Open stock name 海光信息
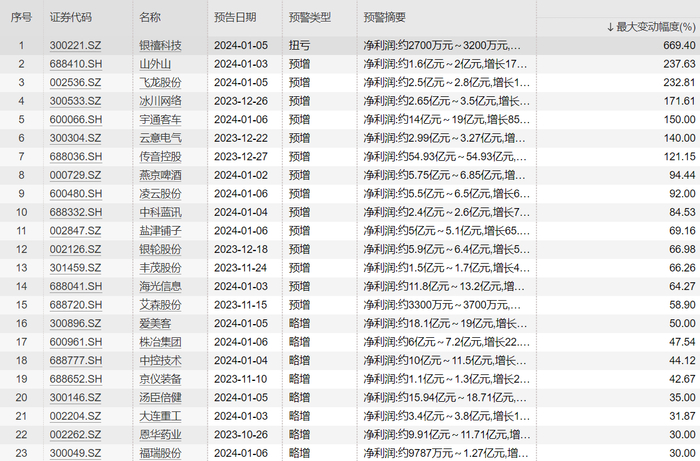 (x=161, y=287)
